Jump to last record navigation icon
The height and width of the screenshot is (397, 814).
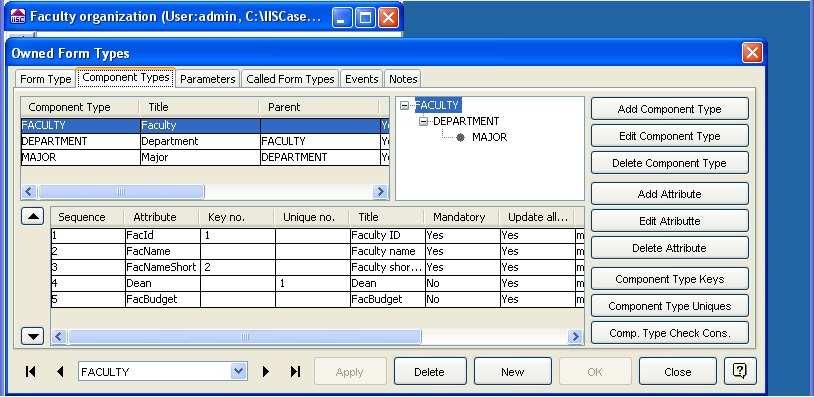point(295,372)
